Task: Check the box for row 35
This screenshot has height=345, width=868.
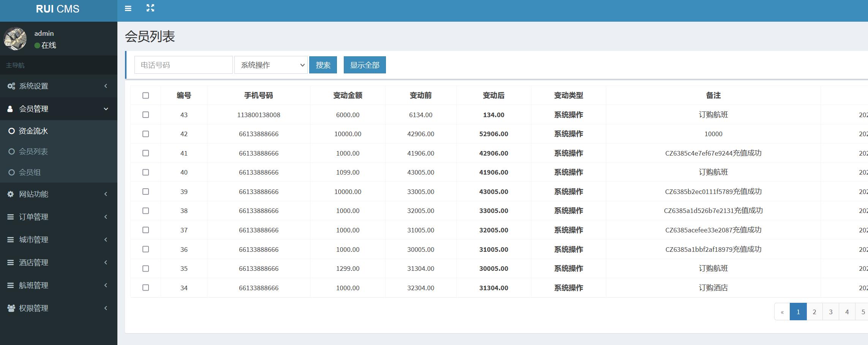Action: pyautogui.click(x=145, y=269)
